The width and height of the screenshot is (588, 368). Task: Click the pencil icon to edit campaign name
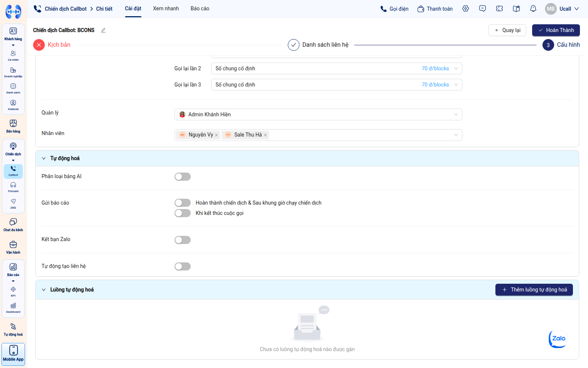103,30
